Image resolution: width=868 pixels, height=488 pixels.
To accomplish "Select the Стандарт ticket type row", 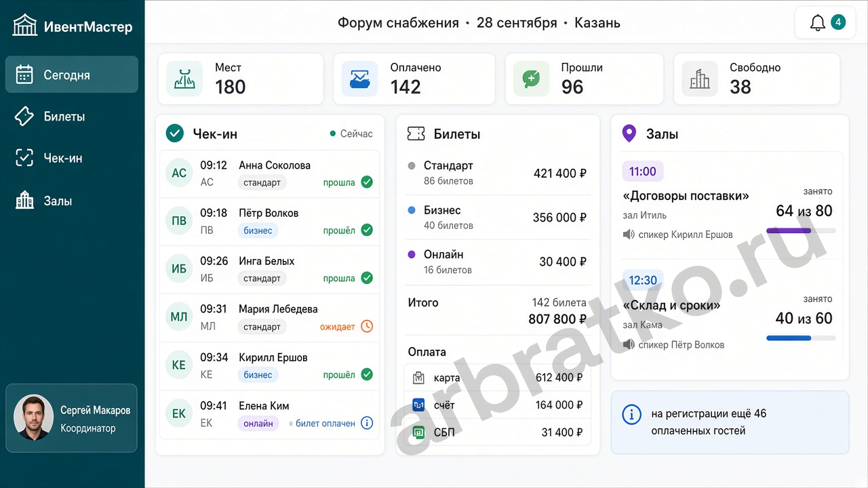I will 498,173.
